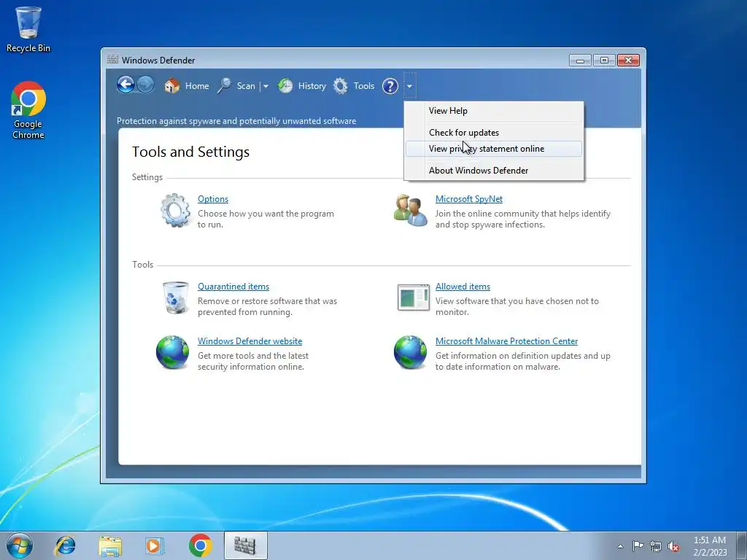The image size is (747, 560).
Task: Show hidden system tray icons arrow
Action: coord(620,546)
